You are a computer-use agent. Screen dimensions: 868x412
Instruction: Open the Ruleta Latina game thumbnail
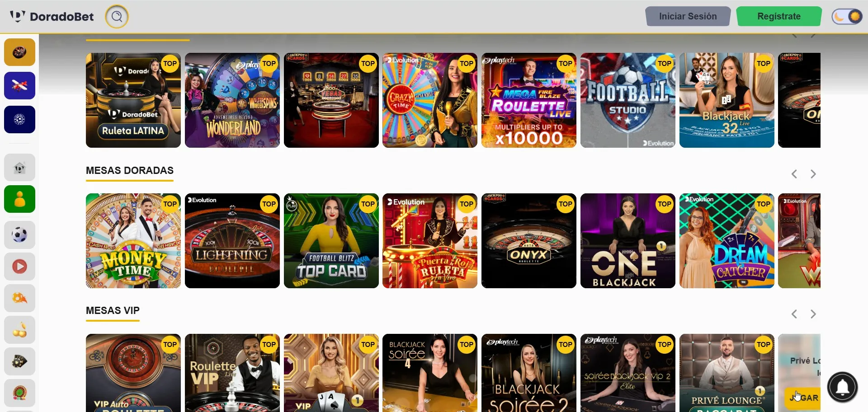point(133,100)
